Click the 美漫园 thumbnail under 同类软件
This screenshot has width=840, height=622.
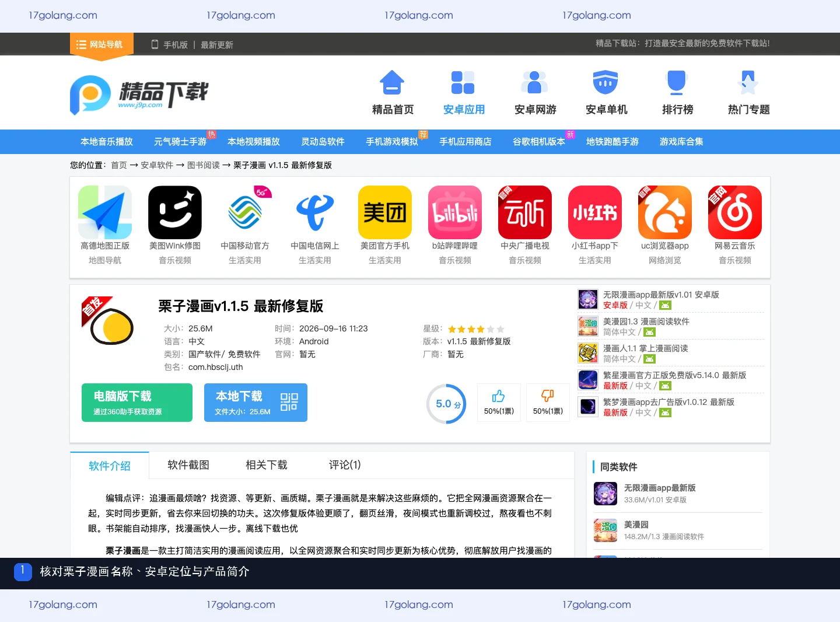(x=605, y=530)
